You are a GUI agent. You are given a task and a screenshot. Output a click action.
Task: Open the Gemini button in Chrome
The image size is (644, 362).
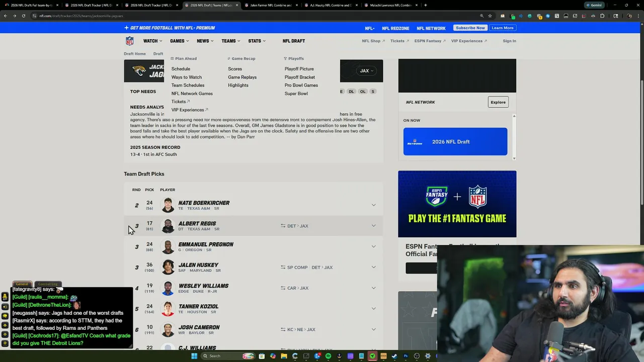594,5
